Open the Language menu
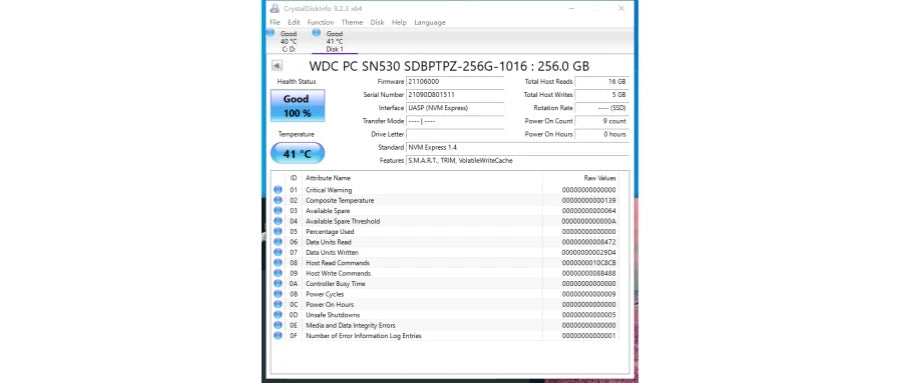The width and height of the screenshot is (900, 383). pos(429,22)
